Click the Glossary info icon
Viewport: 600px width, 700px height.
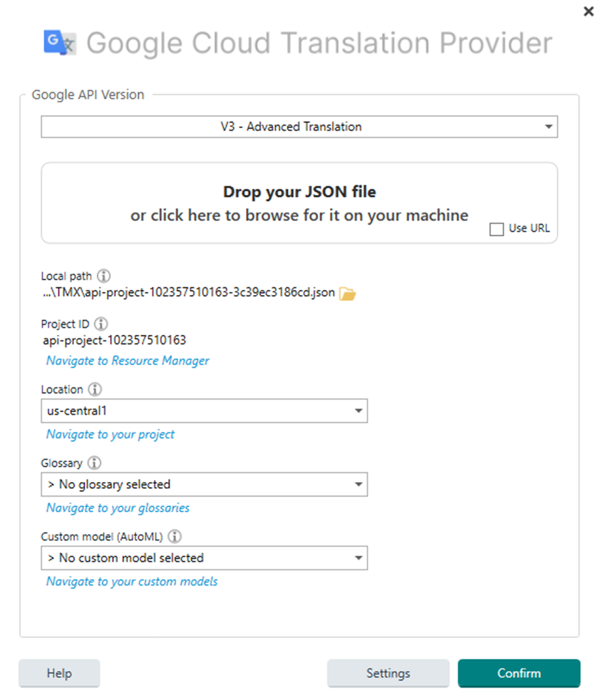[x=94, y=463]
